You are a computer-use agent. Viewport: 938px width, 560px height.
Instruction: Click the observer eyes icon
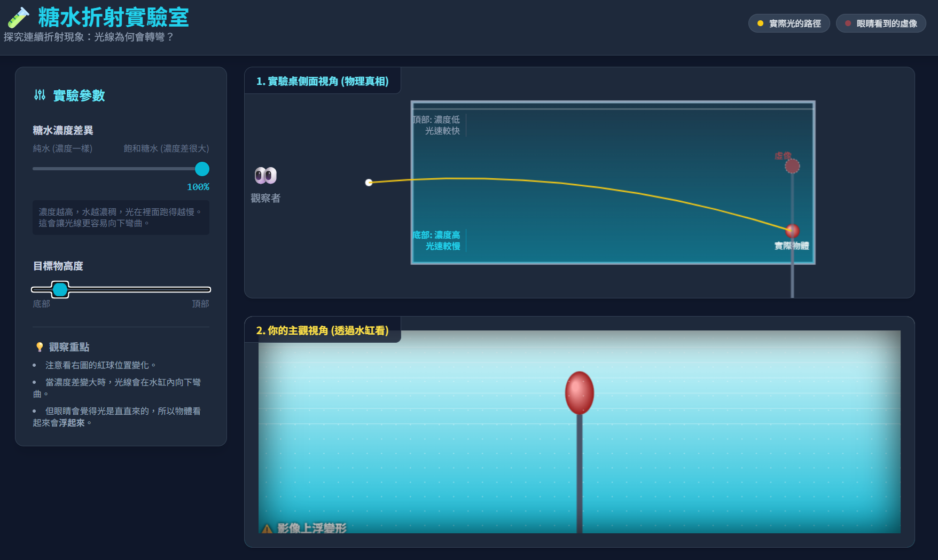[x=265, y=175]
